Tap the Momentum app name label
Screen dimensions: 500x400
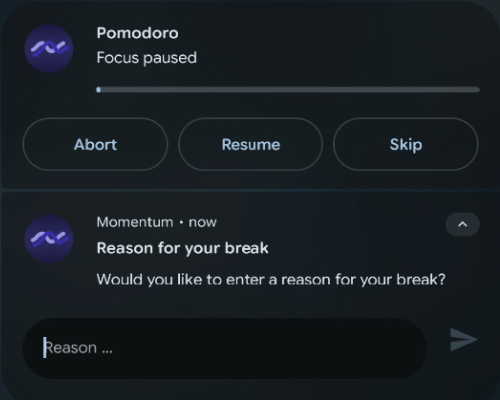[x=135, y=222]
